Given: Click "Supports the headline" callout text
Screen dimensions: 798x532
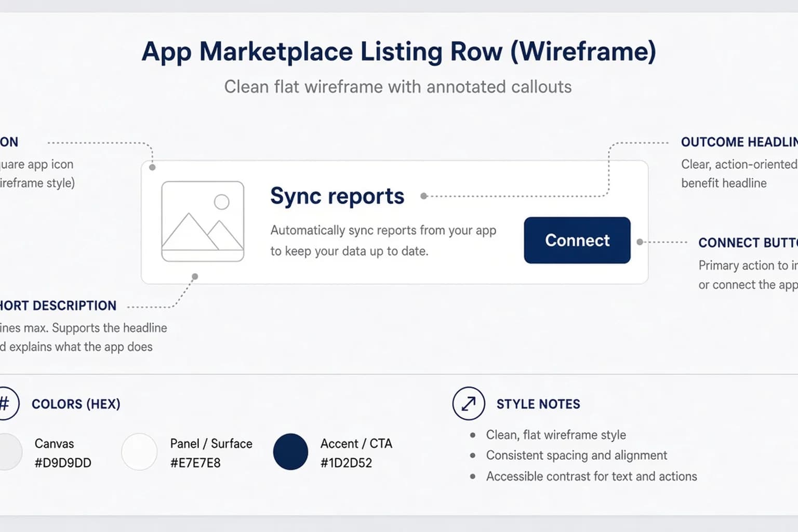Looking at the screenshot, I should pyautogui.click(x=110, y=328).
